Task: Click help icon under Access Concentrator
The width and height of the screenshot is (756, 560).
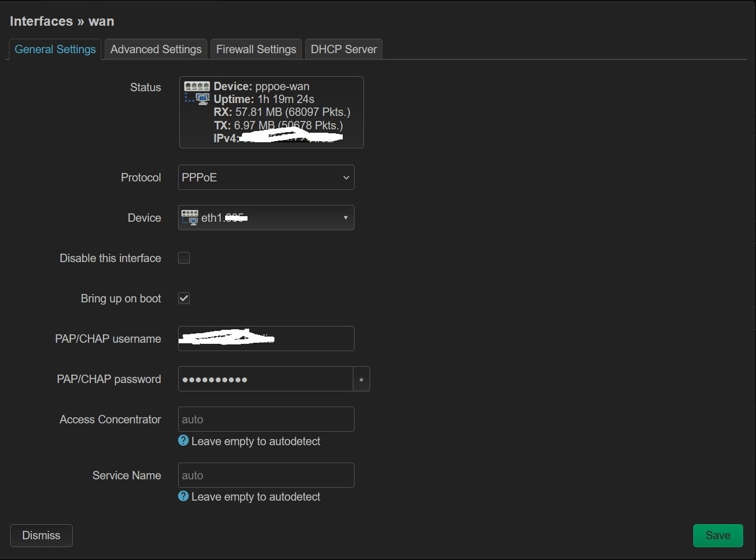Action: tap(183, 441)
